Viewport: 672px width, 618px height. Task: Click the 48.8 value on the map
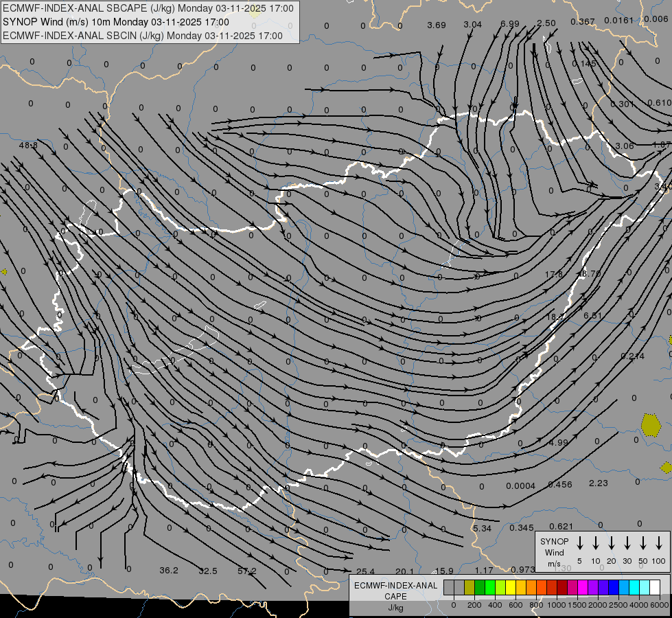[x=28, y=146]
